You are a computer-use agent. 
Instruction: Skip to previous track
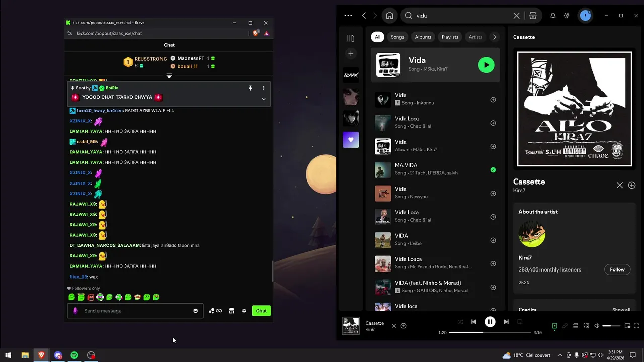[x=474, y=322]
